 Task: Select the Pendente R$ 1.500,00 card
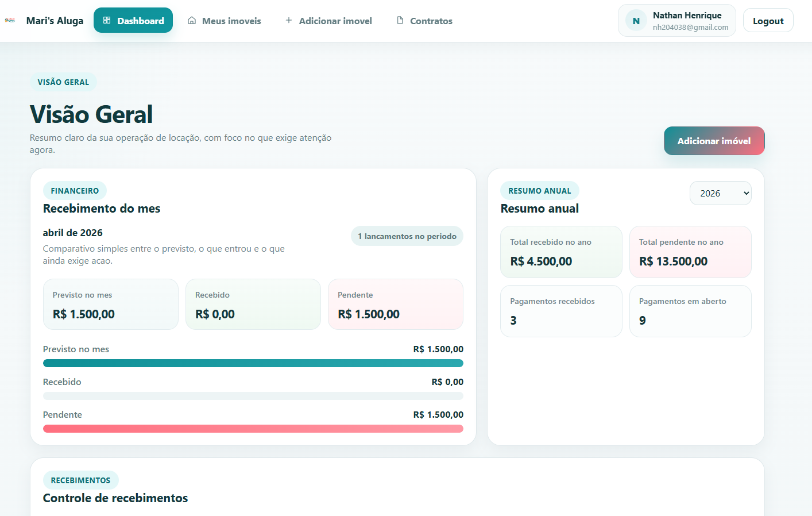tap(395, 305)
